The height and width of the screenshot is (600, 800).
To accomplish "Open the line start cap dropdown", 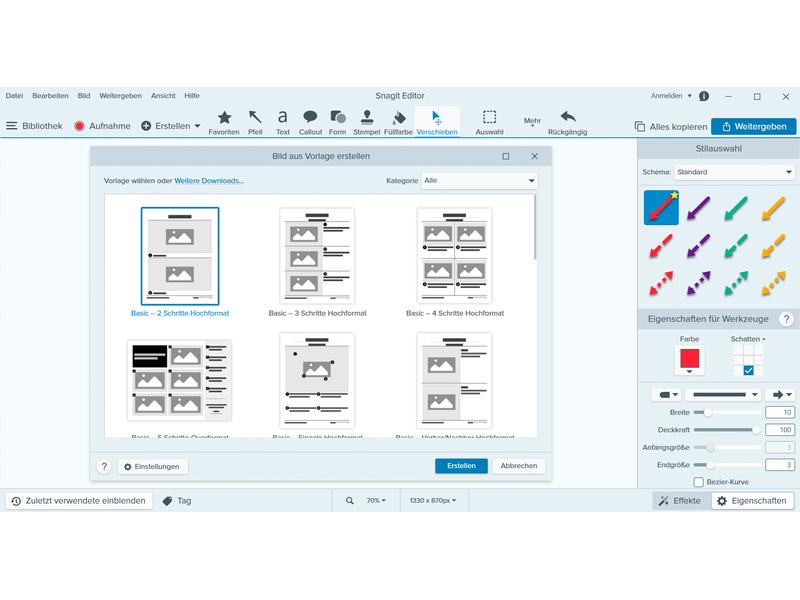I will click(x=668, y=394).
